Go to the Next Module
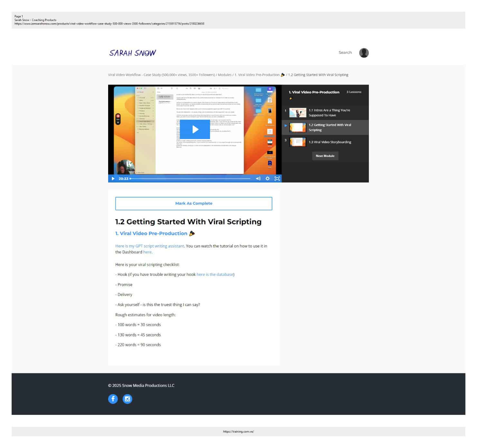477x448 pixels. [x=325, y=156]
